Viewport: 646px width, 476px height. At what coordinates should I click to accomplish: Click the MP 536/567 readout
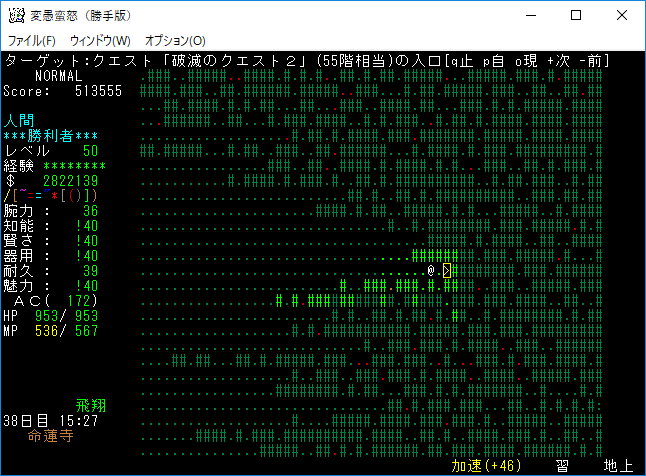[51, 331]
